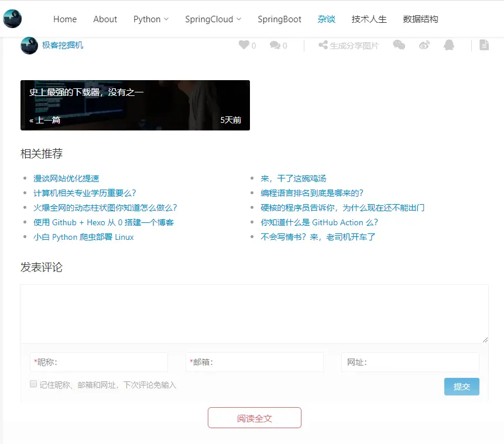Viewport: 504px width, 444px height.
Task: Share to Weibo icon
Action: [424, 45]
